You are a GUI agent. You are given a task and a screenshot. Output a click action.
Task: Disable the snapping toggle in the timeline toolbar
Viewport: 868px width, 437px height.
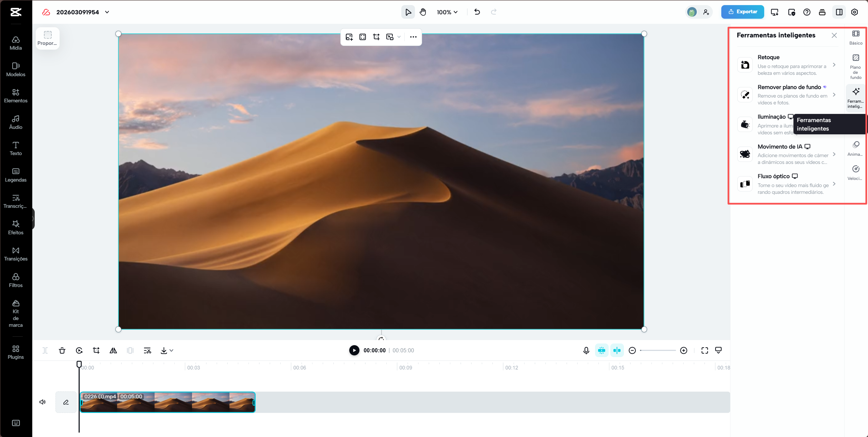(602, 350)
